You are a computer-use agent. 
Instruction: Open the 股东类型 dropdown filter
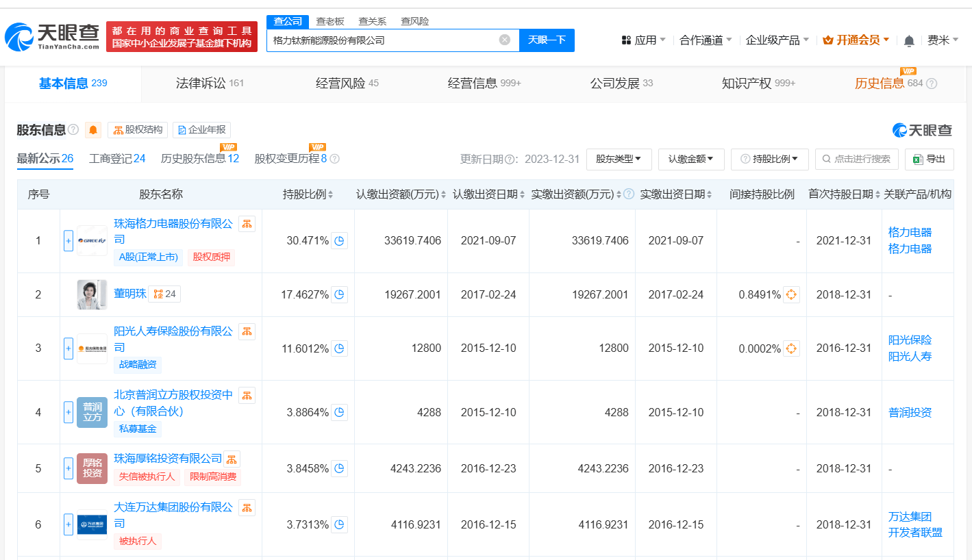click(x=618, y=159)
